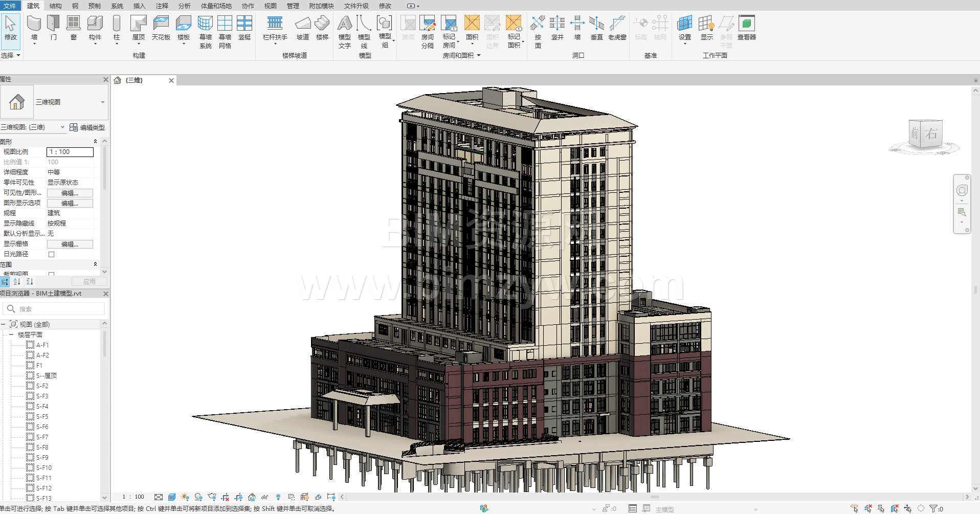Toggle temporary hide/isolate glasses icon
Viewport: 980px width, 514px height.
click(264, 497)
